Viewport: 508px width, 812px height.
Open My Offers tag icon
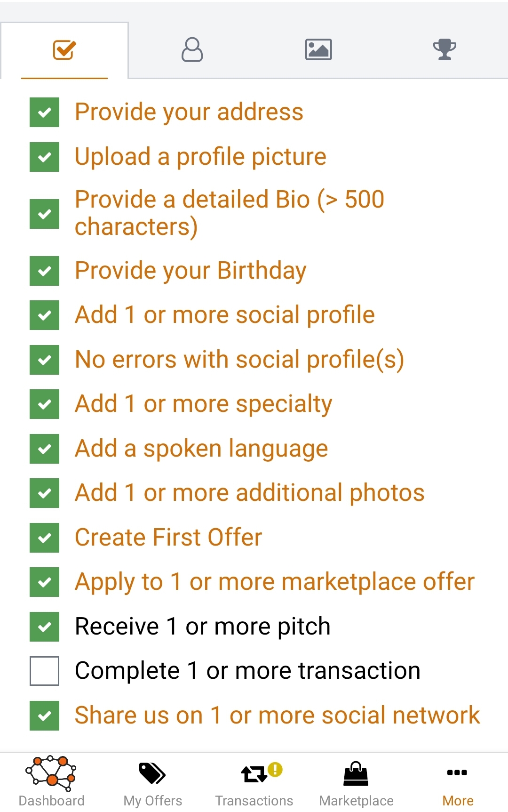click(152, 781)
